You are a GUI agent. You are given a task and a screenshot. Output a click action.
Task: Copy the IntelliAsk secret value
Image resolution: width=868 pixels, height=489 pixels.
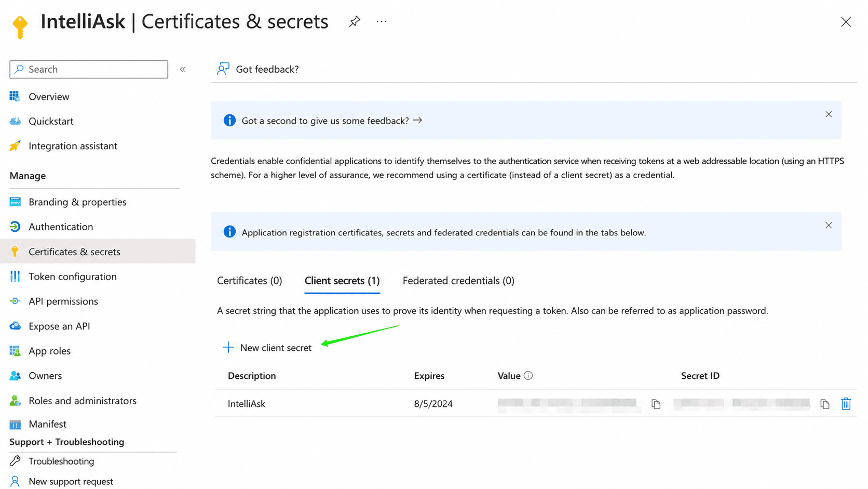click(x=656, y=404)
